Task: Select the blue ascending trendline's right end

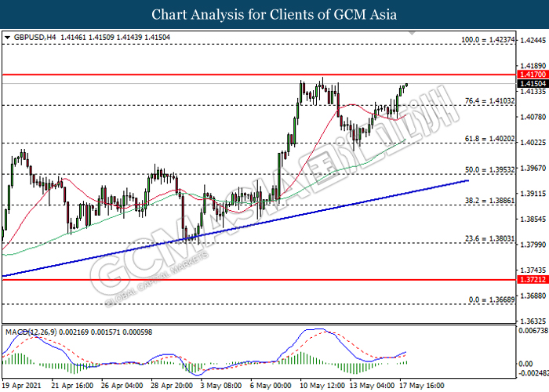Action: click(x=467, y=180)
